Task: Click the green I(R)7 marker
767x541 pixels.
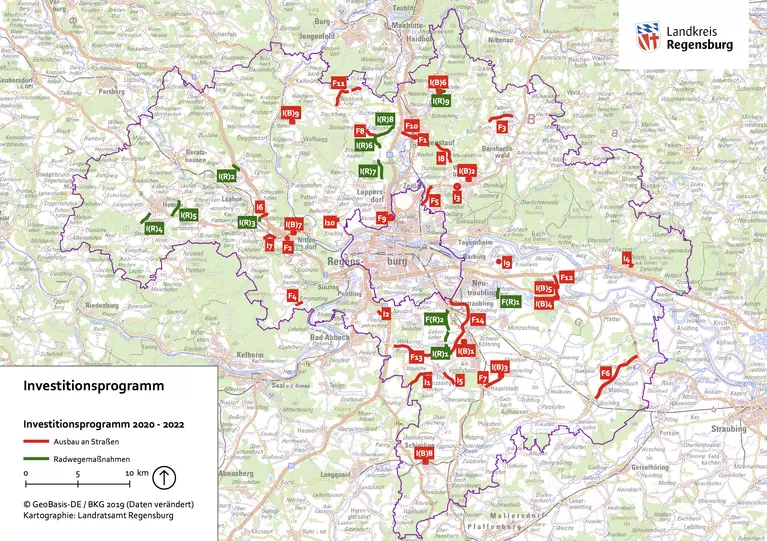Action: (x=368, y=171)
